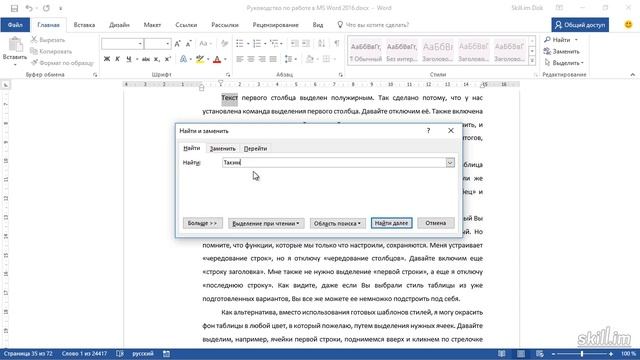Center align the text
640x360 pixels.
pos(251,59)
